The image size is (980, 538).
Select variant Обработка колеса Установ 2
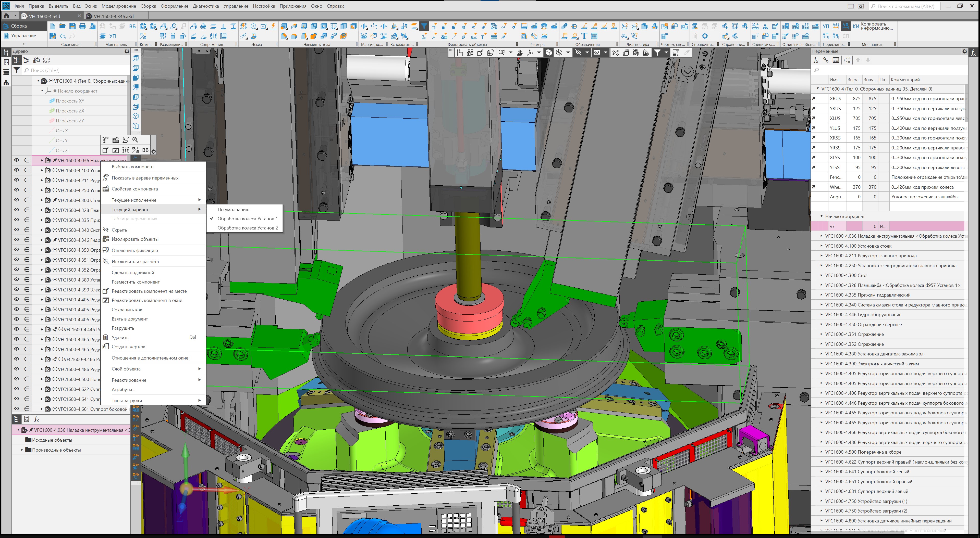click(x=247, y=228)
